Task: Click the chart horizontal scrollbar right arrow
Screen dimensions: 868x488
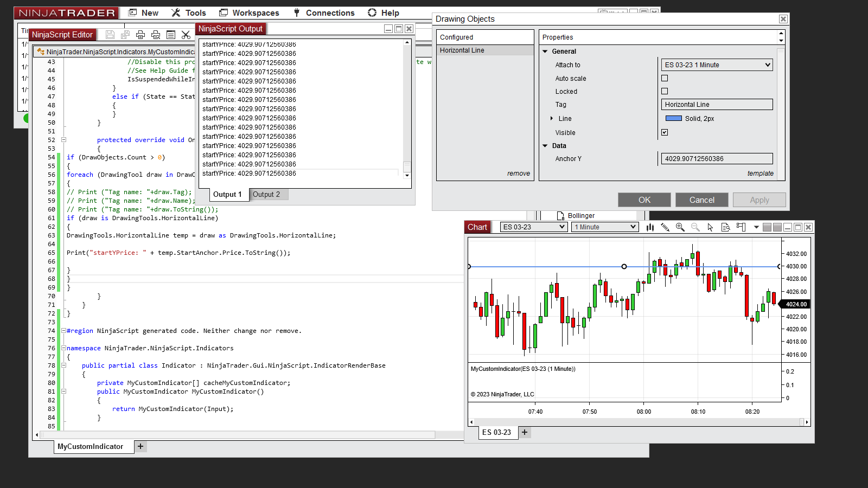Action: click(807, 422)
